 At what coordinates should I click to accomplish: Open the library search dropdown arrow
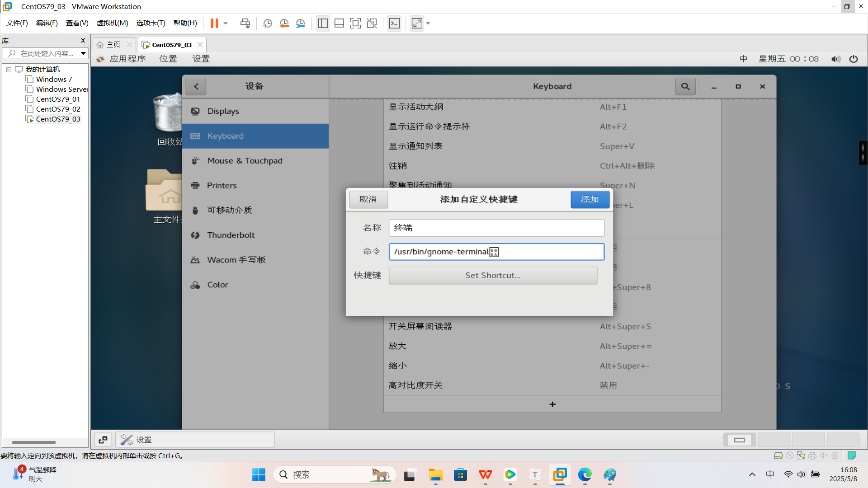coord(83,53)
